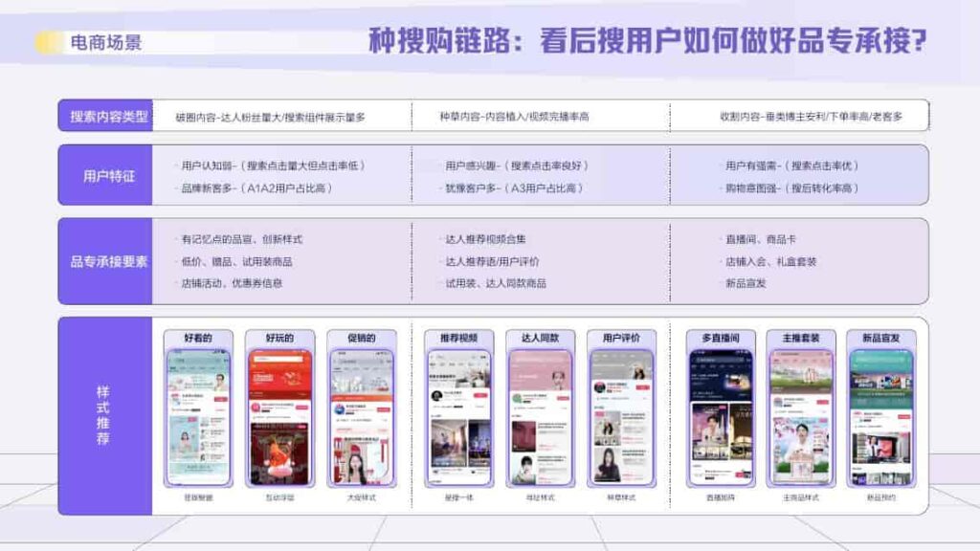Open the 促销的 phone mockup
980x551 pixels.
click(x=362, y=417)
